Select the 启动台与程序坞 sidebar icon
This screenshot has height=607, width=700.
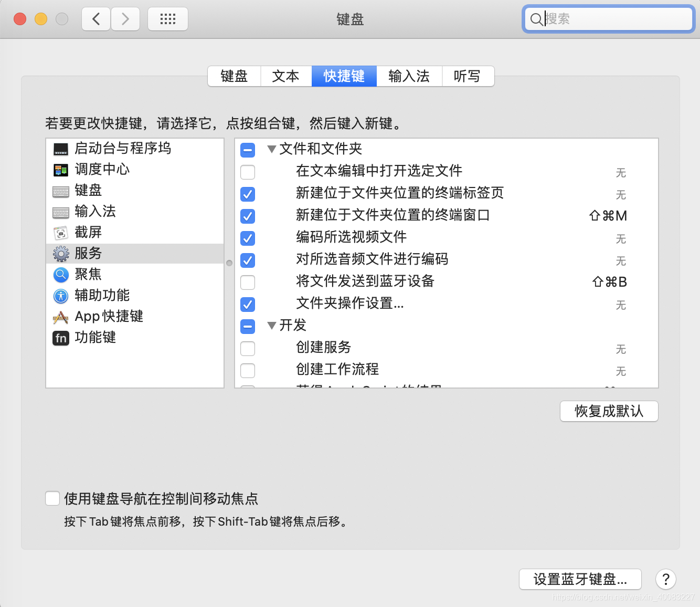point(61,149)
